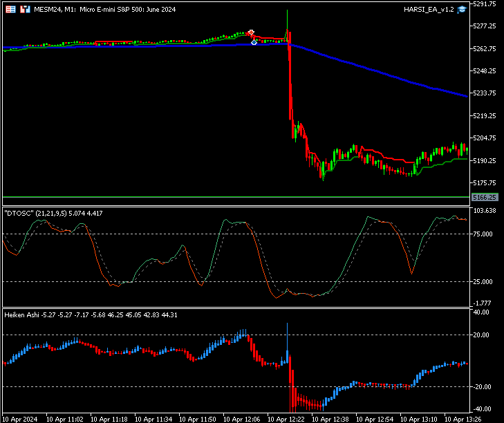The image size is (504, 423).
Task: Click the 10 Apr 11:18 time label
Action: pyautogui.click(x=109, y=419)
